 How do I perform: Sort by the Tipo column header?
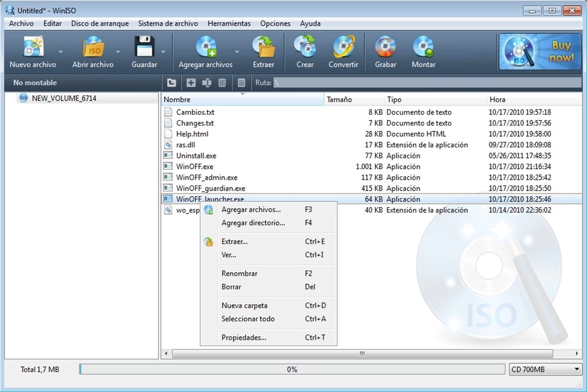tap(436, 100)
